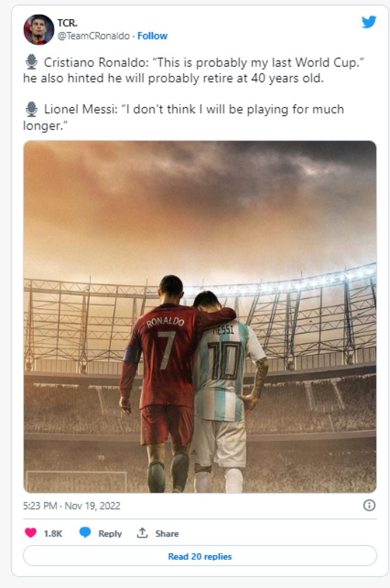Viewport: 390px width, 588px height.
Task: Click the Reply text label
Action: coord(110,534)
